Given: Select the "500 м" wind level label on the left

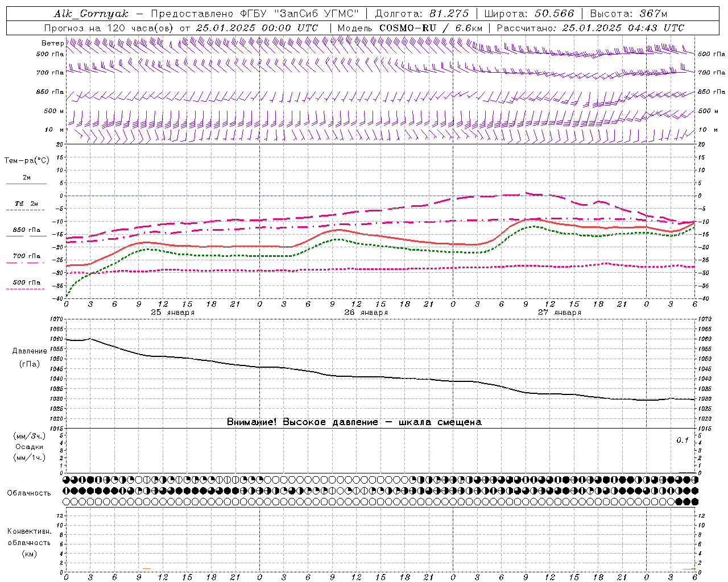Looking at the screenshot, I should point(54,111).
